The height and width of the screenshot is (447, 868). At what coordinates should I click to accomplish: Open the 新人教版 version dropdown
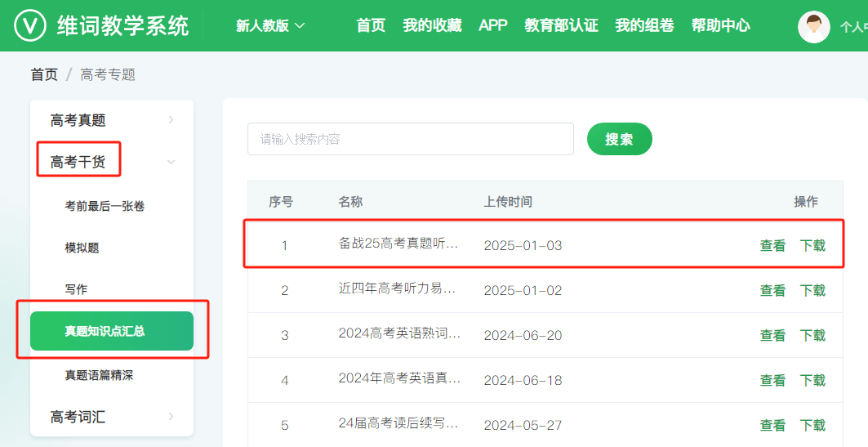click(270, 25)
